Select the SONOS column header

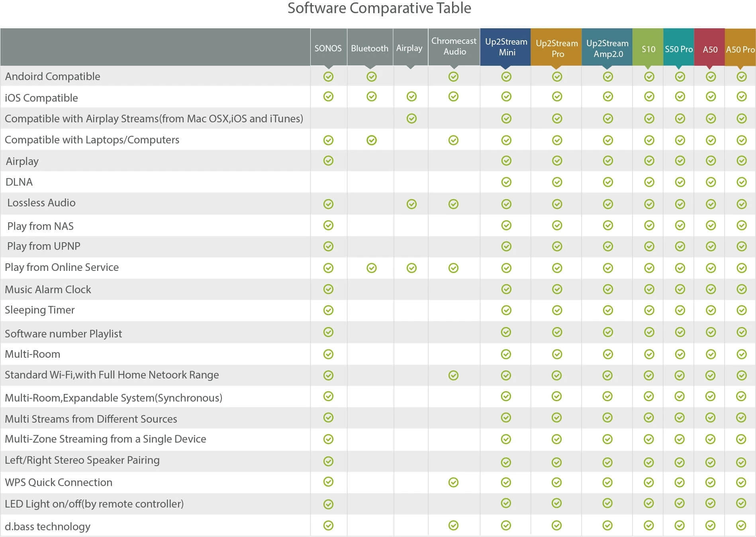point(328,48)
